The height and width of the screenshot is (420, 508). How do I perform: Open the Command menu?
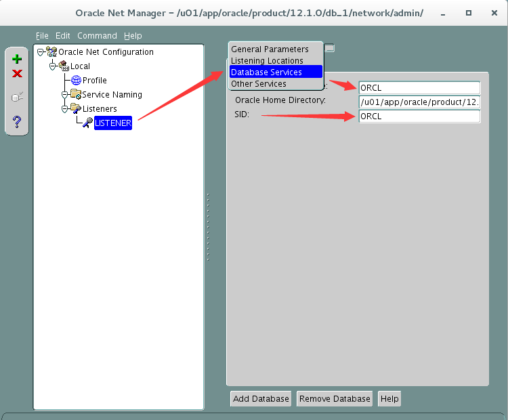click(x=97, y=36)
